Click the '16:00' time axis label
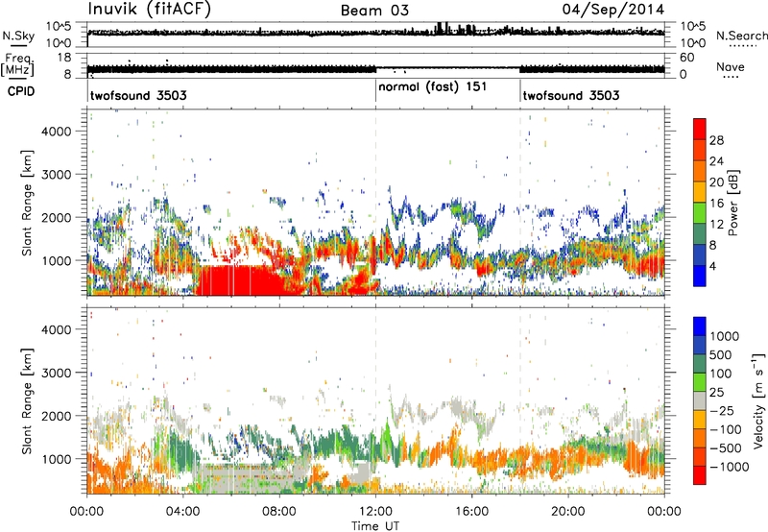Viewport: 768px width, 532px height. click(471, 512)
